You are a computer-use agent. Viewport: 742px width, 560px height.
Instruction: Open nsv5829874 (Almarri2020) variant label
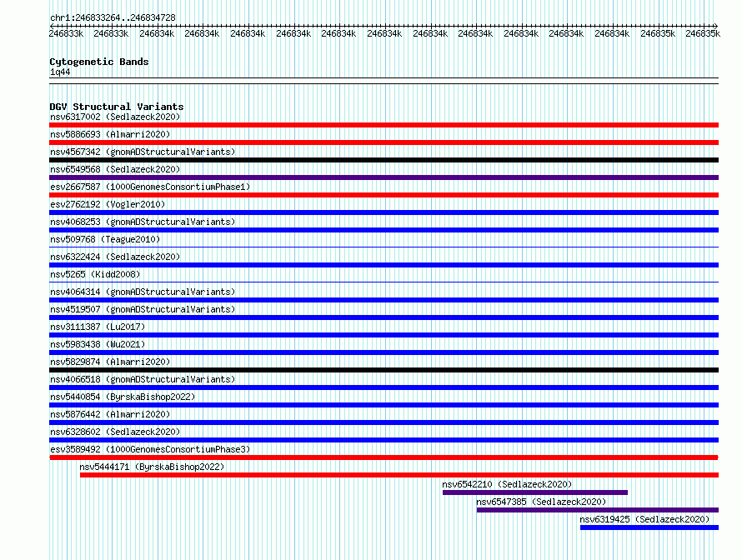click(x=110, y=362)
